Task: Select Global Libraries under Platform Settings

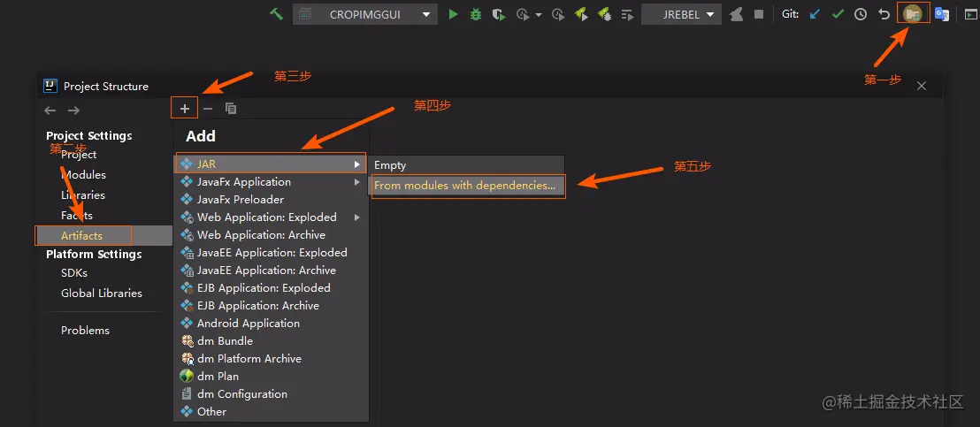Action: pos(101,293)
